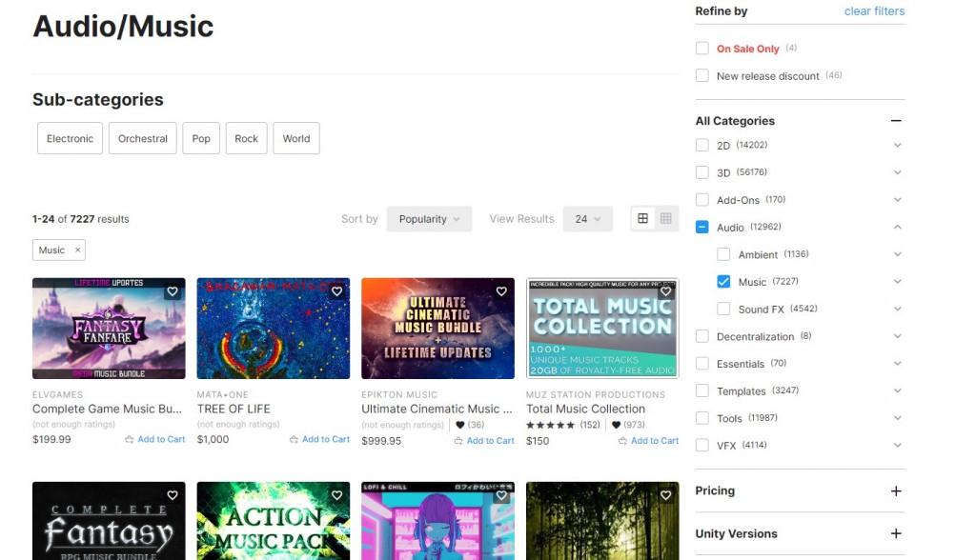The width and height of the screenshot is (976, 560).
Task: Select the Orchestral sub-category
Action: click(143, 138)
